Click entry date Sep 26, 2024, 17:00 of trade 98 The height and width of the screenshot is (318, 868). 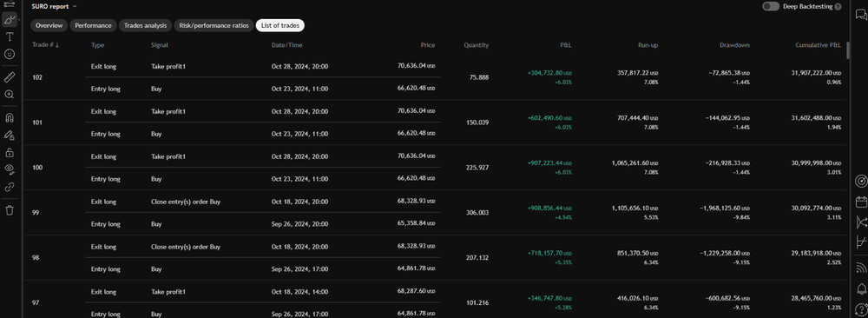click(x=299, y=269)
